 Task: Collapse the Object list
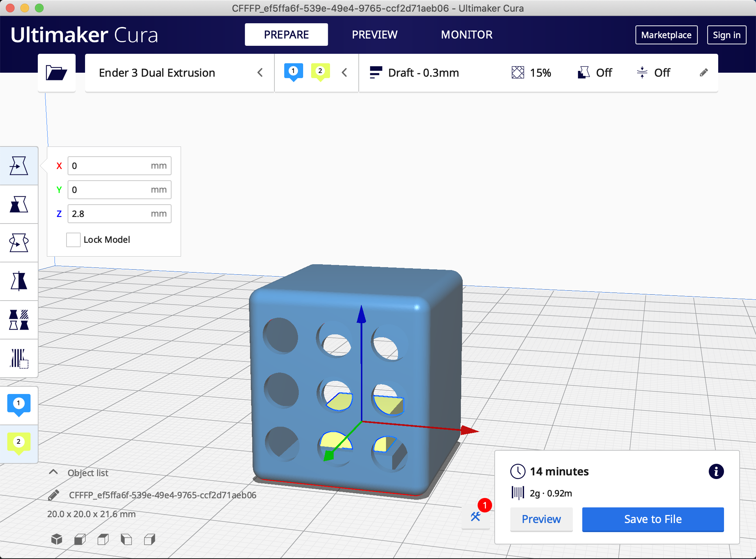tap(53, 472)
